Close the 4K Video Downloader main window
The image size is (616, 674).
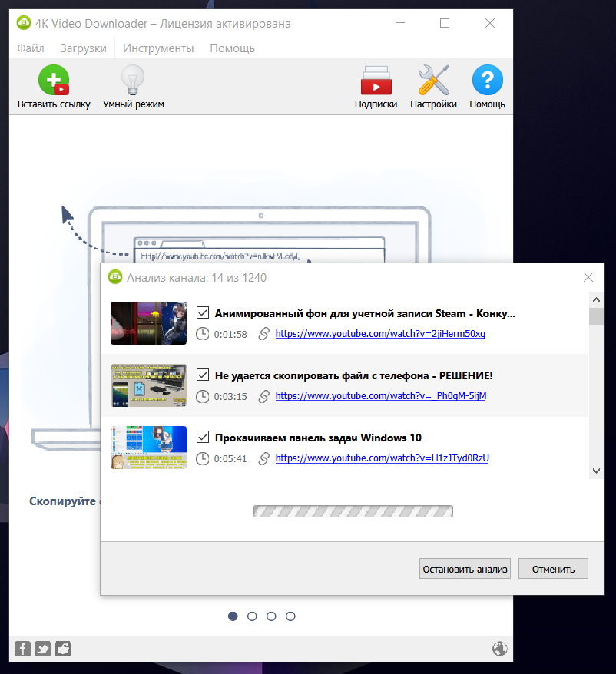(490, 23)
